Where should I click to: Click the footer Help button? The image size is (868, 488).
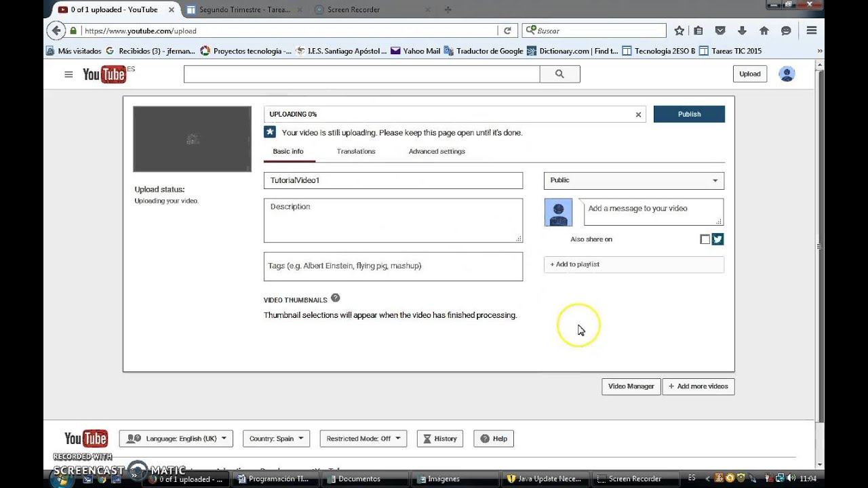(x=494, y=439)
